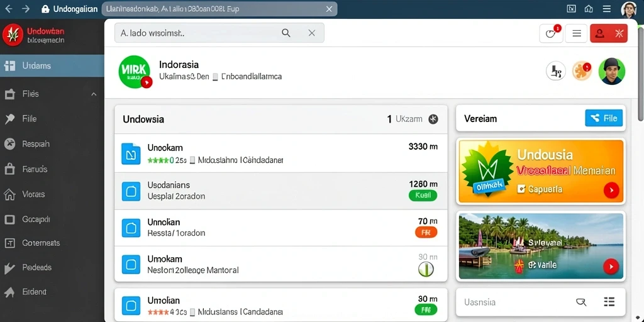Click the Vioras home icon in sidebar
This screenshot has width=644, height=322.
click(9, 194)
